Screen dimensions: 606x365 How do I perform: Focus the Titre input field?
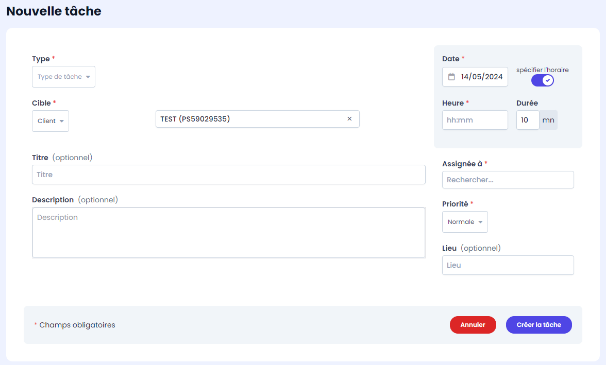(x=229, y=175)
